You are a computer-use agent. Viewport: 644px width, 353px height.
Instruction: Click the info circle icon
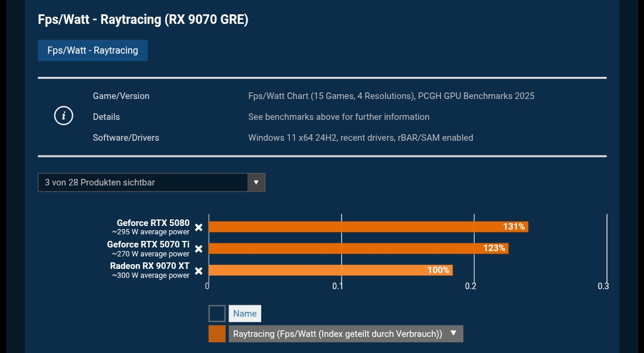coord(64,116)
